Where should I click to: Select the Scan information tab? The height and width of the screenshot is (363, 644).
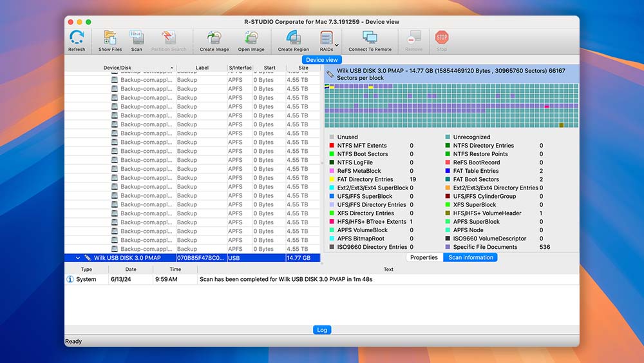pos(471,257)
